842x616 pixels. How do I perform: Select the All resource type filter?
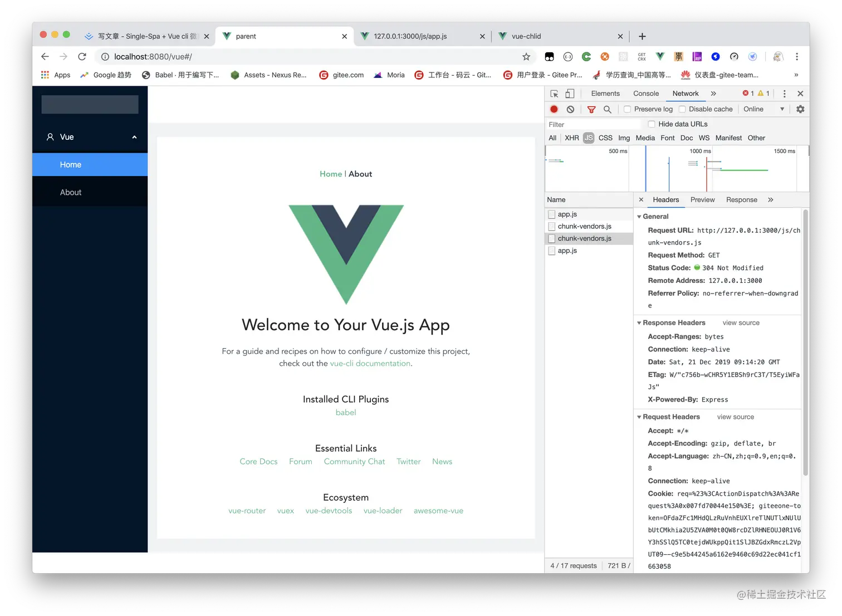pyautogui.click(x=552, y=138)
